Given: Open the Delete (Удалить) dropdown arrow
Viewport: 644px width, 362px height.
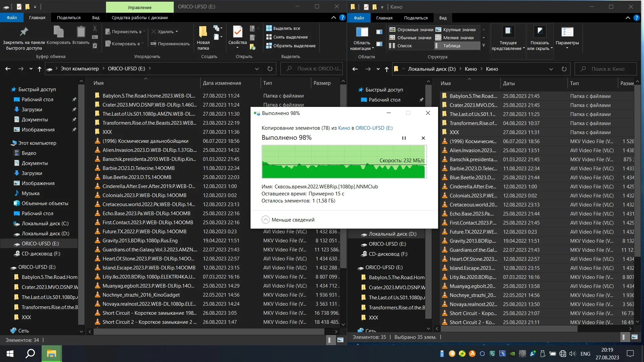Looking at the screenshot, I should [x=177, y=32].
